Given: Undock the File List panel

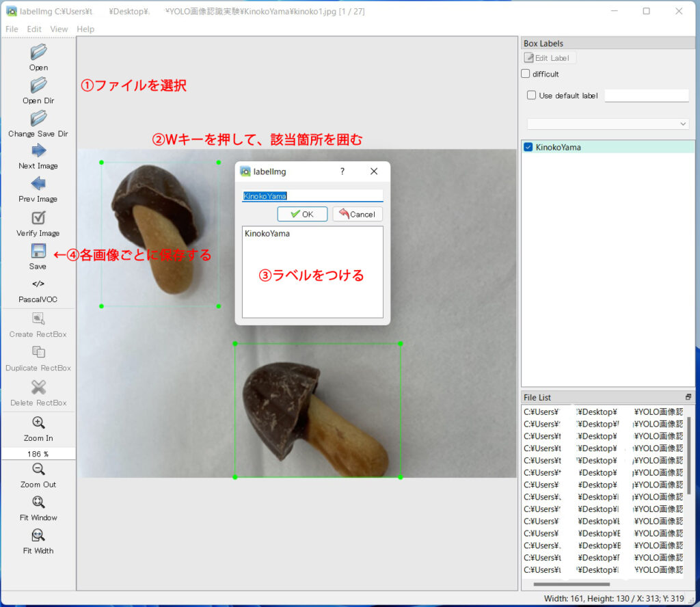Looking at the screenshot, I should (688, 396).
